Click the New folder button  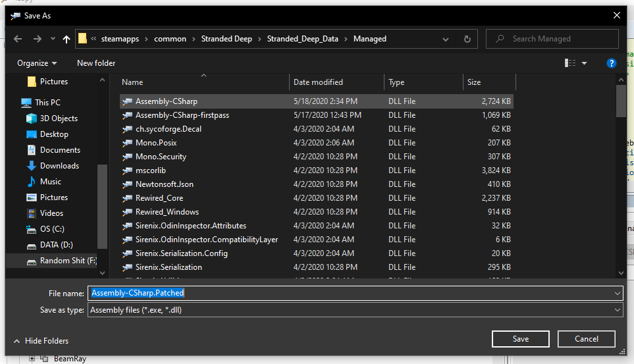coord(96,63)
